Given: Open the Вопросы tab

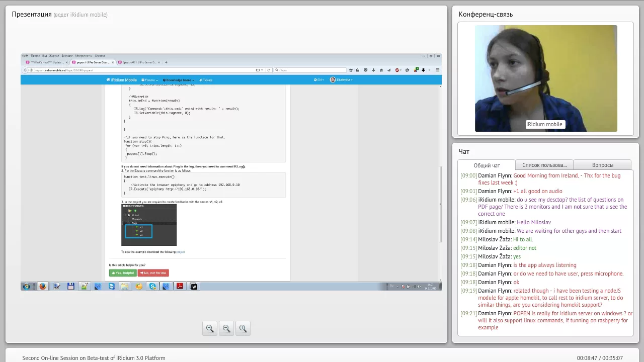Looking at the screenshot, I should 602,165.
